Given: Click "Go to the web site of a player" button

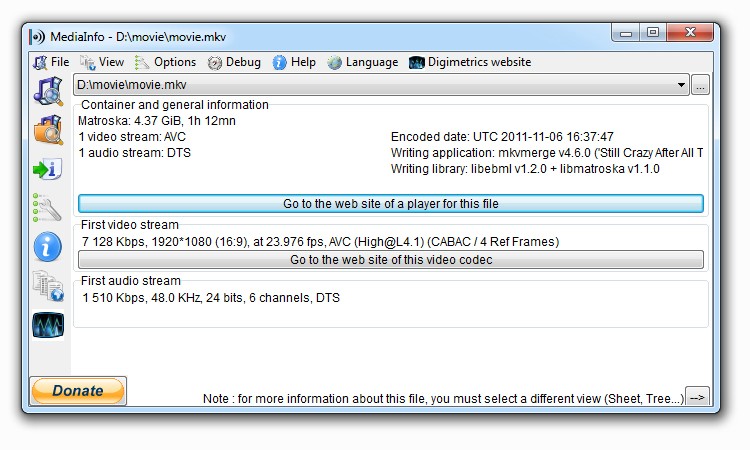Looking at the screenshot, I should pos(391,204).
